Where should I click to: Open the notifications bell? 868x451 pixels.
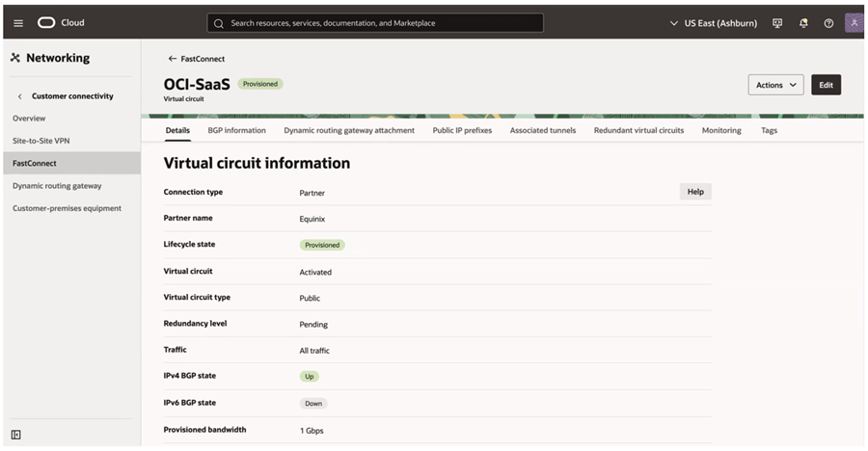pyautogui.click(x=803, y=23)
